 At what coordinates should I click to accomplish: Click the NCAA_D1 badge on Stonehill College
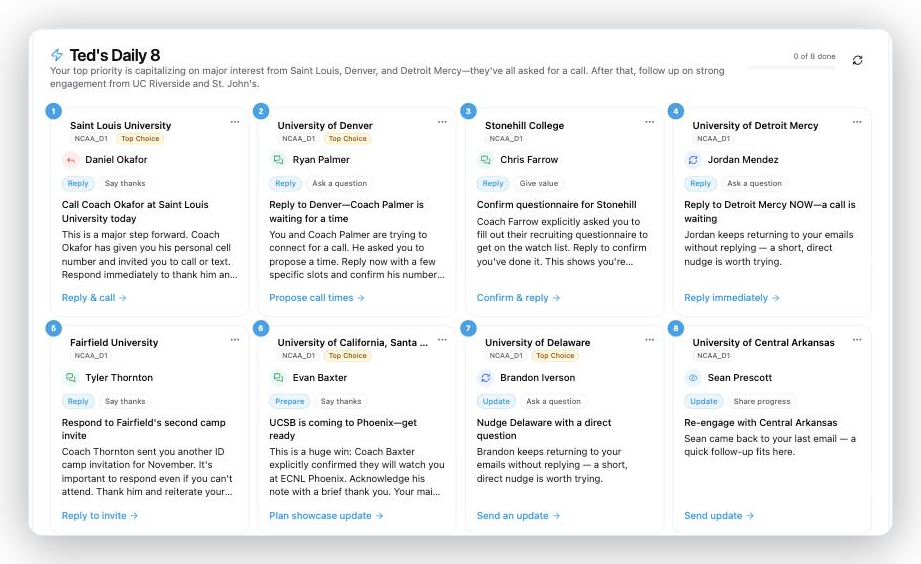coord(506,139)
